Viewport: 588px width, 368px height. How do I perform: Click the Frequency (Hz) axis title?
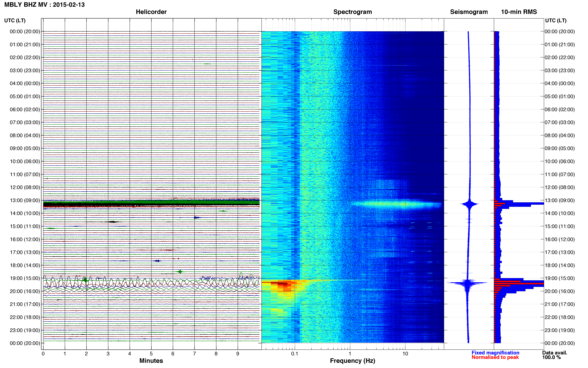pos(352,361)
